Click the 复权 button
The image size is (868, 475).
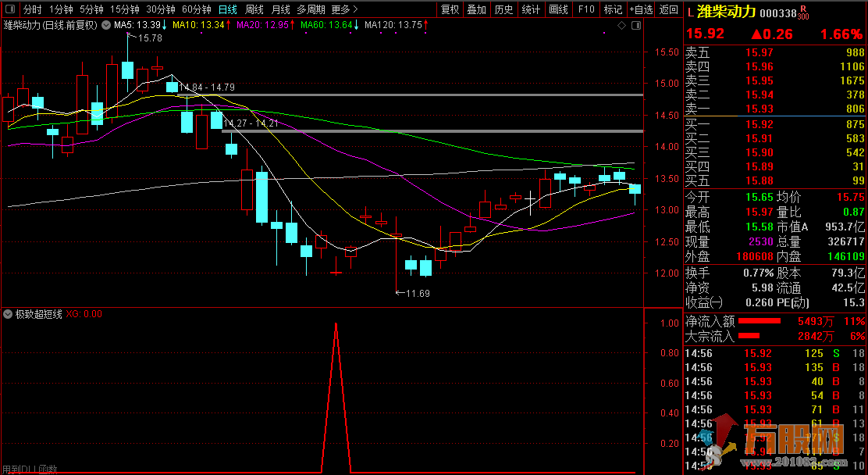(450, 9)
